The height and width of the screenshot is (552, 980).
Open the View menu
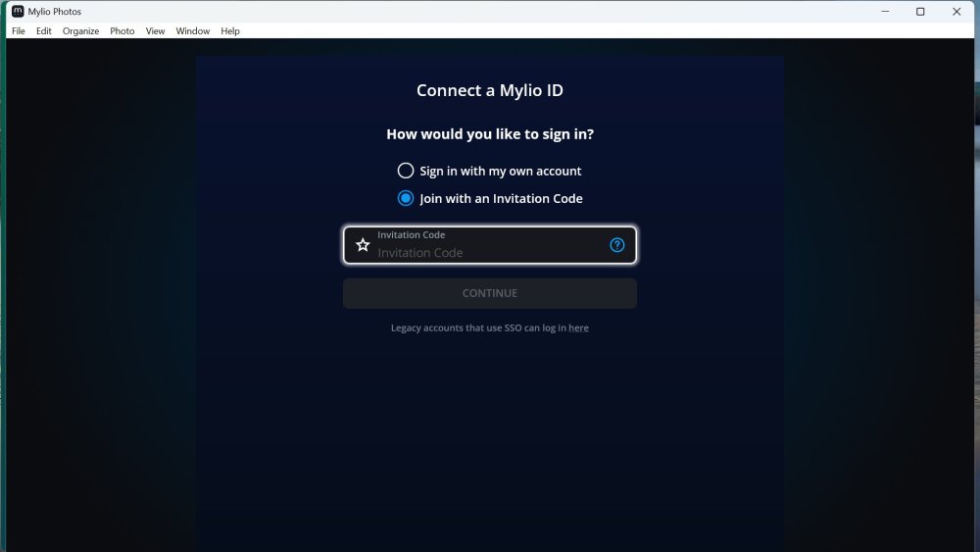coord(155,30)
